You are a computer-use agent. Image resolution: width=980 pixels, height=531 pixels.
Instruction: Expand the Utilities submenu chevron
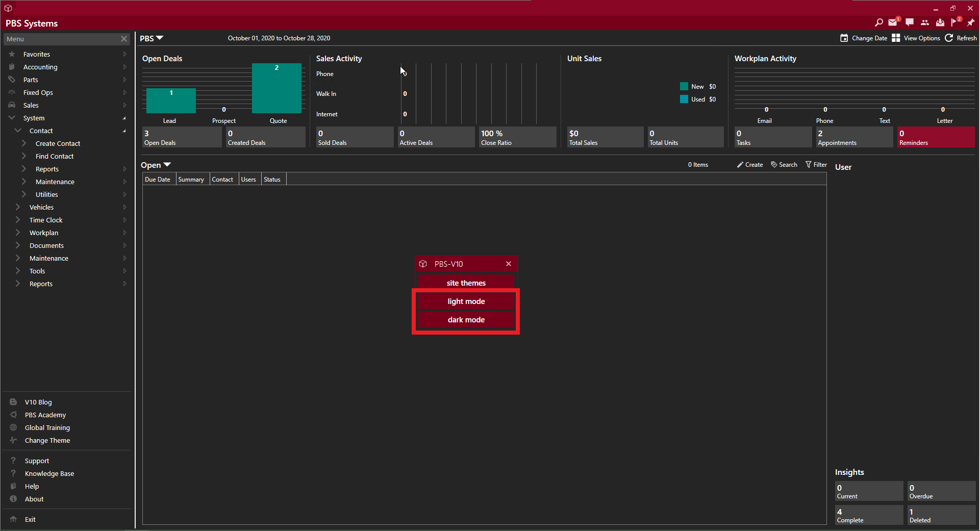tap(24, 194)
